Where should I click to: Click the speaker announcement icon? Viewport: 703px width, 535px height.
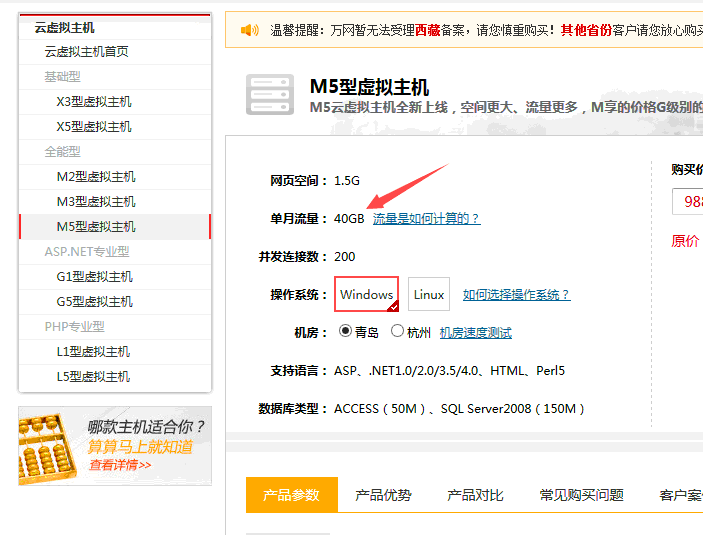pyautogui.click(x=250, y=30)
